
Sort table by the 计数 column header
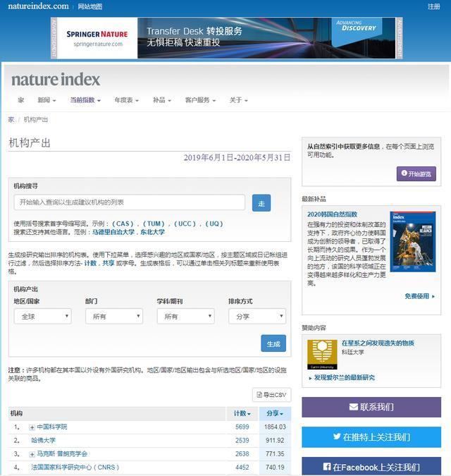tap(242, 413)
